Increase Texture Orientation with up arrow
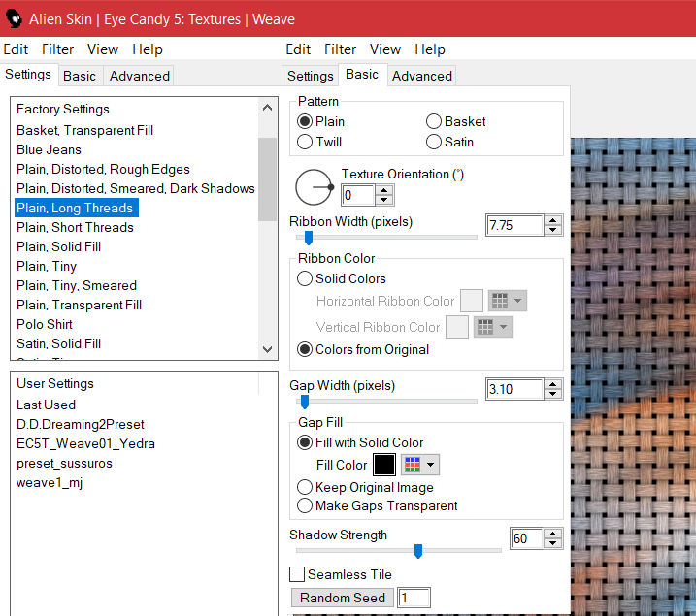This screenshot has width=696, height=616. 384,190
